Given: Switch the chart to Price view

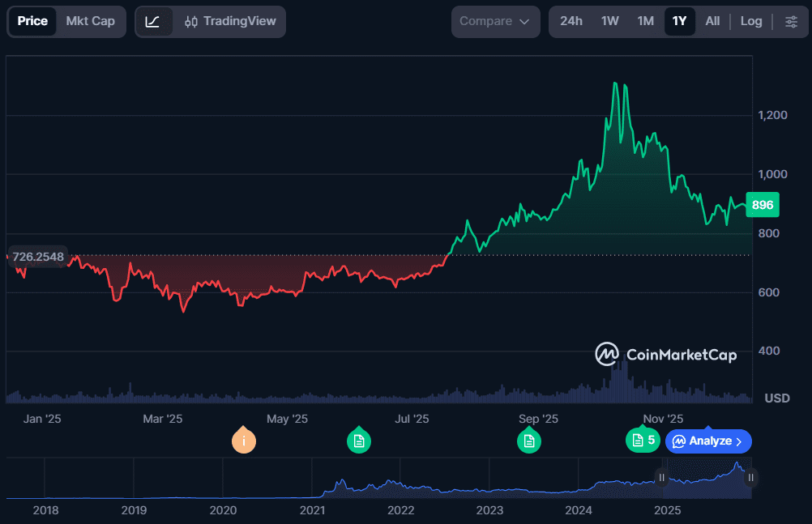Looking at the screenshot, I should tap(32, 21).
